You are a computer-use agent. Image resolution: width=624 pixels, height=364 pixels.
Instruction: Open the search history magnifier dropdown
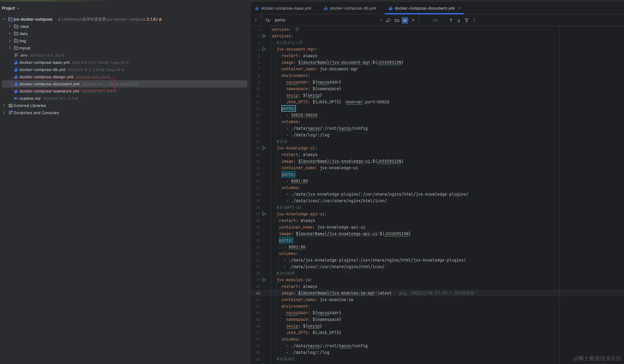(268, 20)
